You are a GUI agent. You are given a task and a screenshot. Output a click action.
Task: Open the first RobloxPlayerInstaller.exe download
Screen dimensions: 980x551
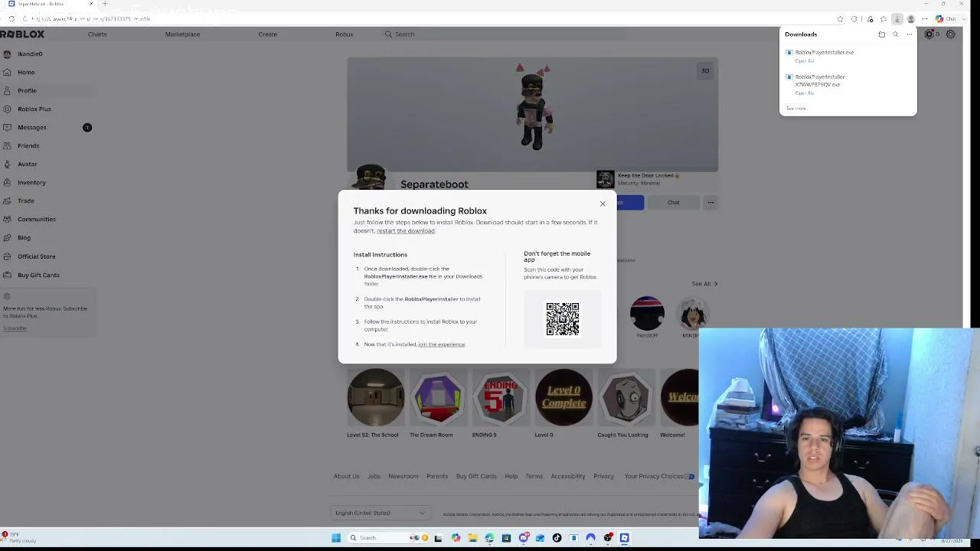[824, 53]
